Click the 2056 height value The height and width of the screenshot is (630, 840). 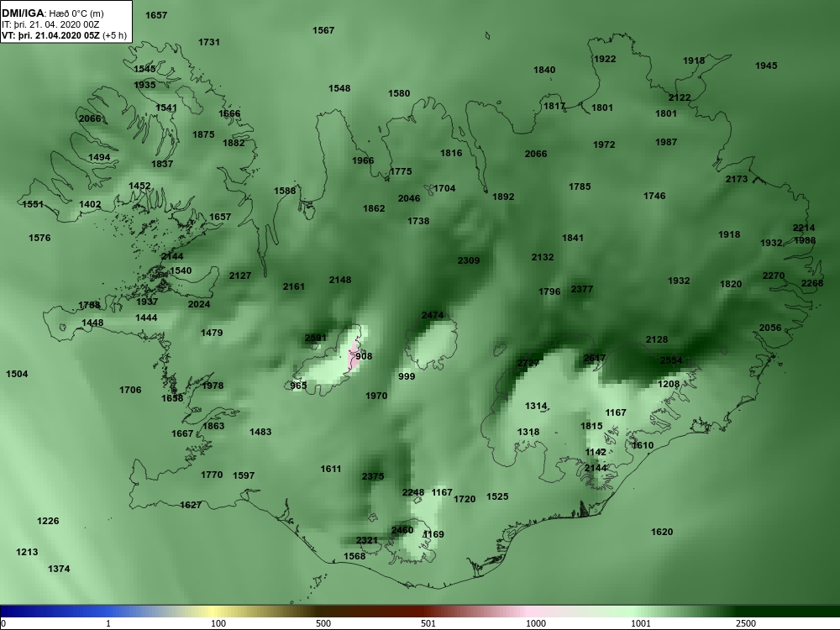(770, 328)
